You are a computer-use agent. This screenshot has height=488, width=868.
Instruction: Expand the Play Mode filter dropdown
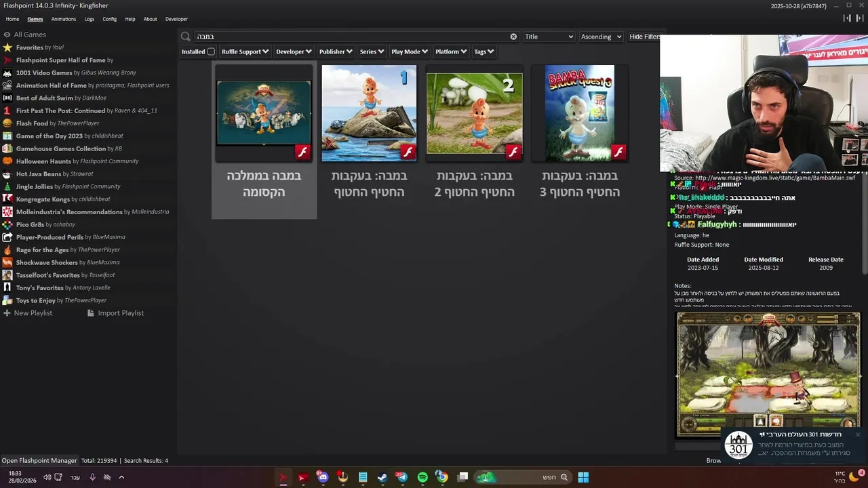coord(410,52)
